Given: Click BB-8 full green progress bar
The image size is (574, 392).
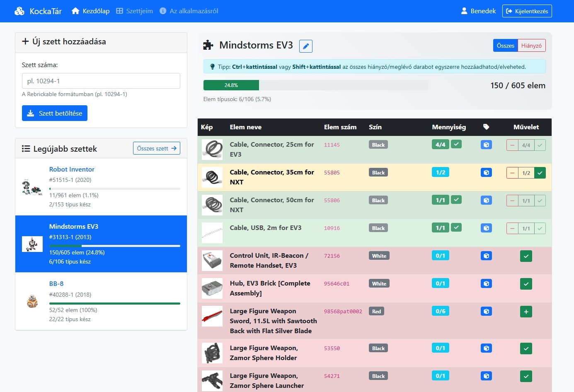Looking at the screenshot, I should pos(115,303).
